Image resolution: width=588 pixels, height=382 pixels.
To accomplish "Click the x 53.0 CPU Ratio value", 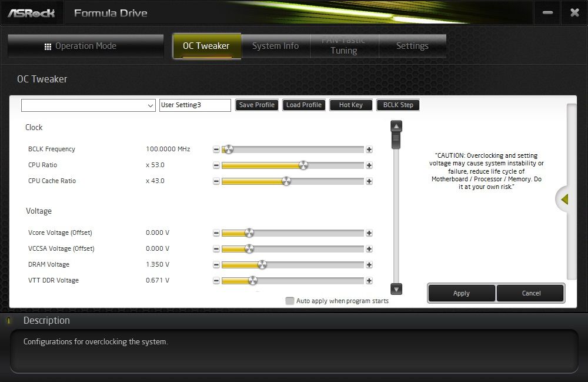I will point(155,165).
